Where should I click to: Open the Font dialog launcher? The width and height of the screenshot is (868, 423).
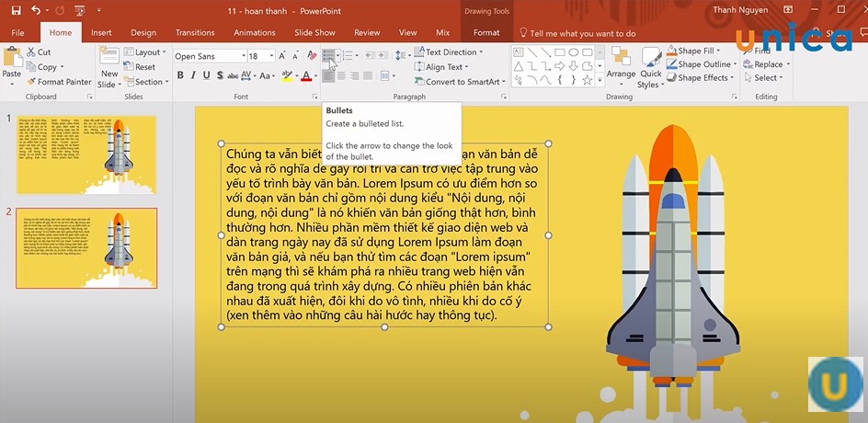tap(315, 97)
